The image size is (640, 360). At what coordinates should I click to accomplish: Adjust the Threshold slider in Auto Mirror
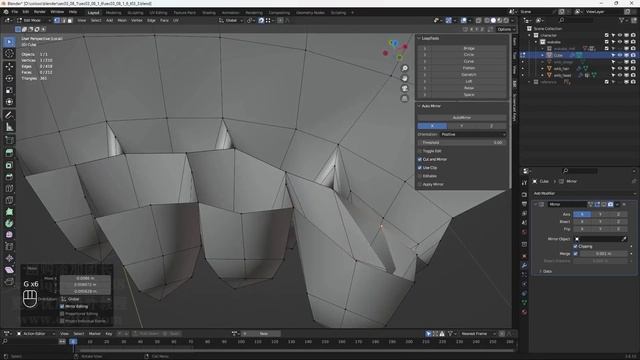click(x=462, y=142)
